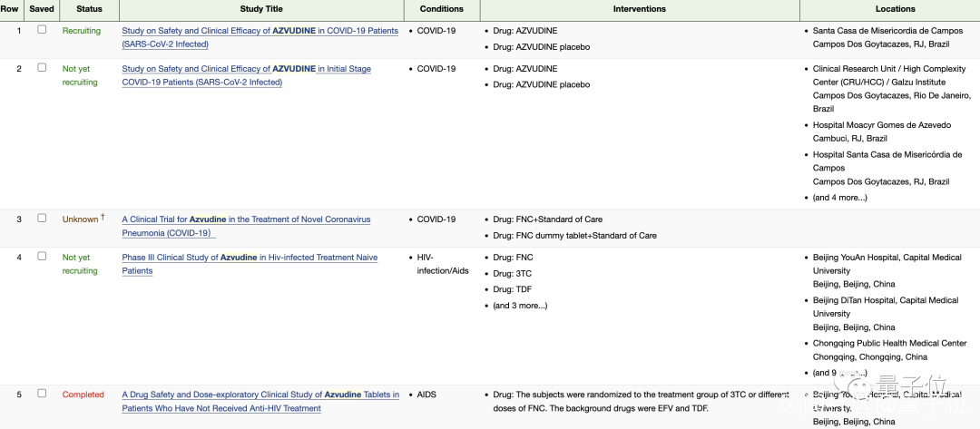
Task: Select the 'COVID-19' condition in row 1
Action: (436, 31)
